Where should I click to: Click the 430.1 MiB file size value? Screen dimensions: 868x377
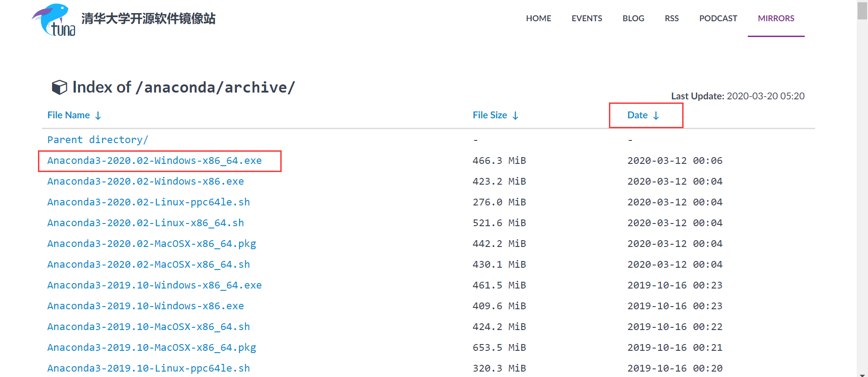pos(500,265)
